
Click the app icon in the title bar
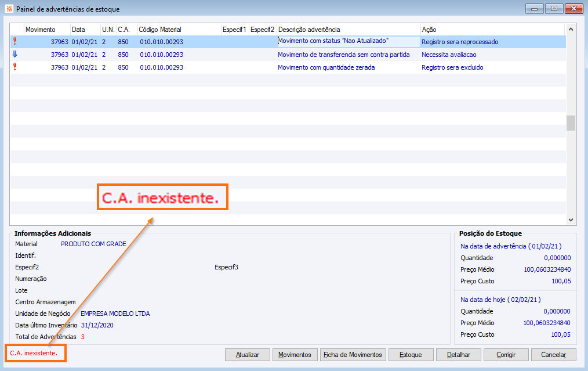click(9, 9)
